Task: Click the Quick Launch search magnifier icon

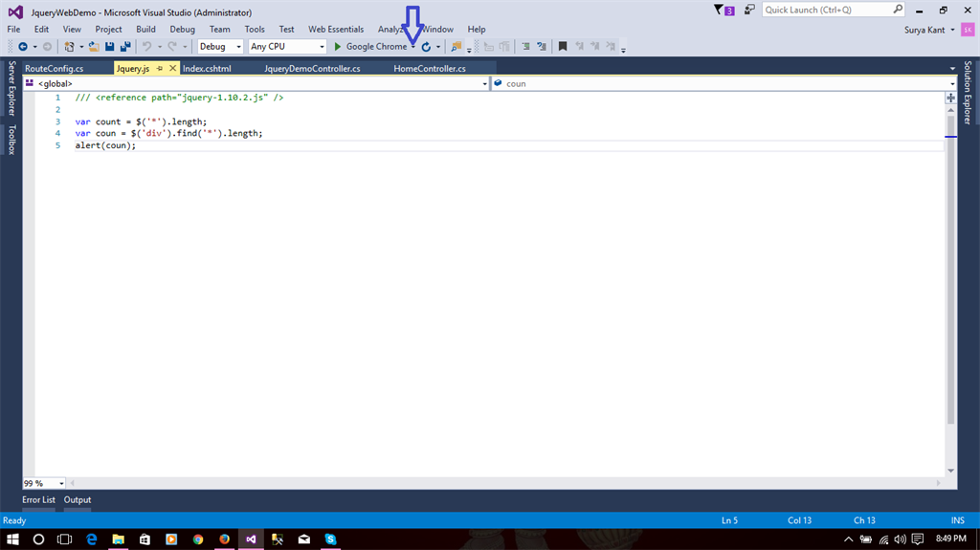Action: (x=898, y=10)
